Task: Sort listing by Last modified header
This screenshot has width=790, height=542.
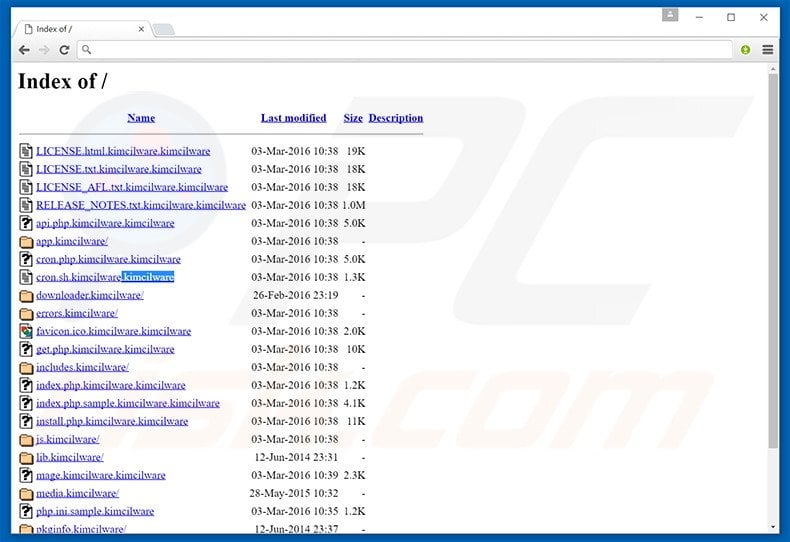Action: [293, 118]
